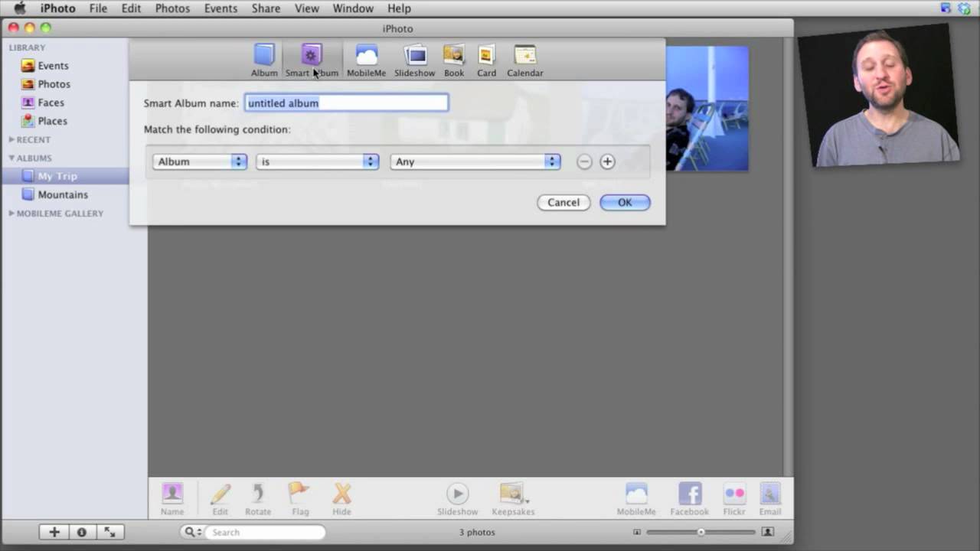Open the Help menu

coord(399,8)
